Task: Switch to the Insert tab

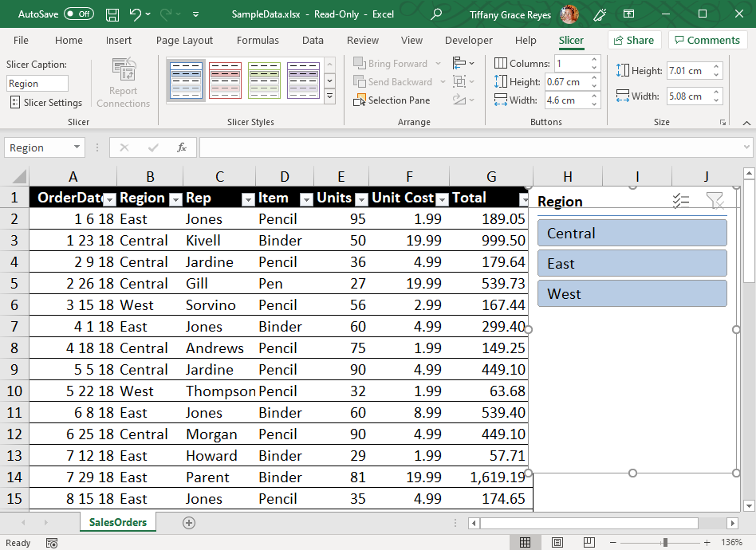Action: (119, 41)
